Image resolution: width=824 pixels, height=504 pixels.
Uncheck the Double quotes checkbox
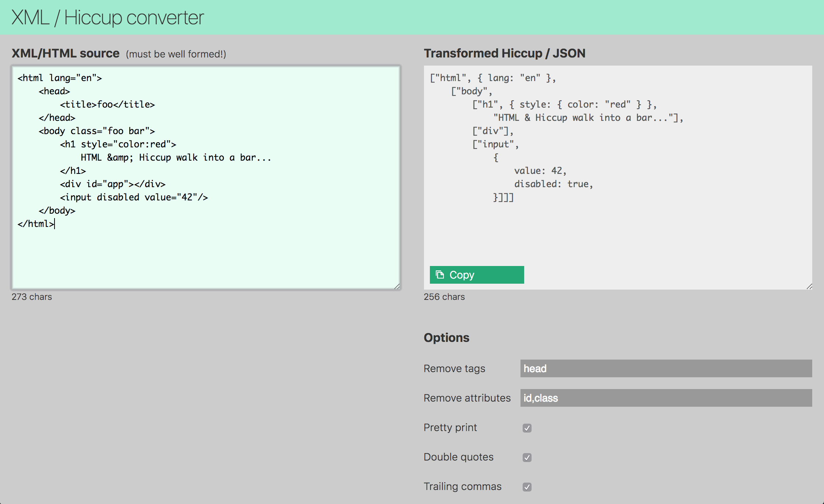tap(527, 457)
